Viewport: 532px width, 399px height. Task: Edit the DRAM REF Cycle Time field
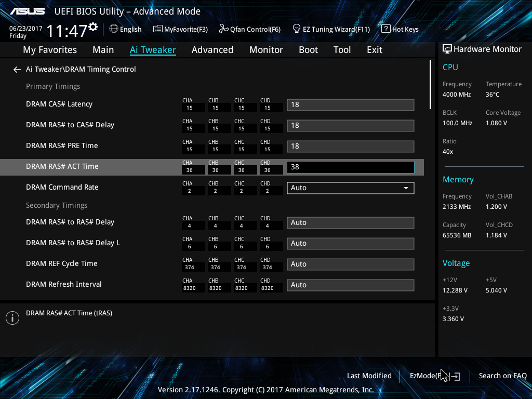(x=351, y=264)
